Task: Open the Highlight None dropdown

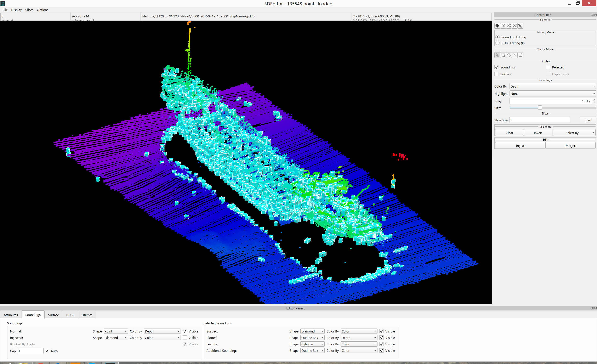Action: (552, 94)
